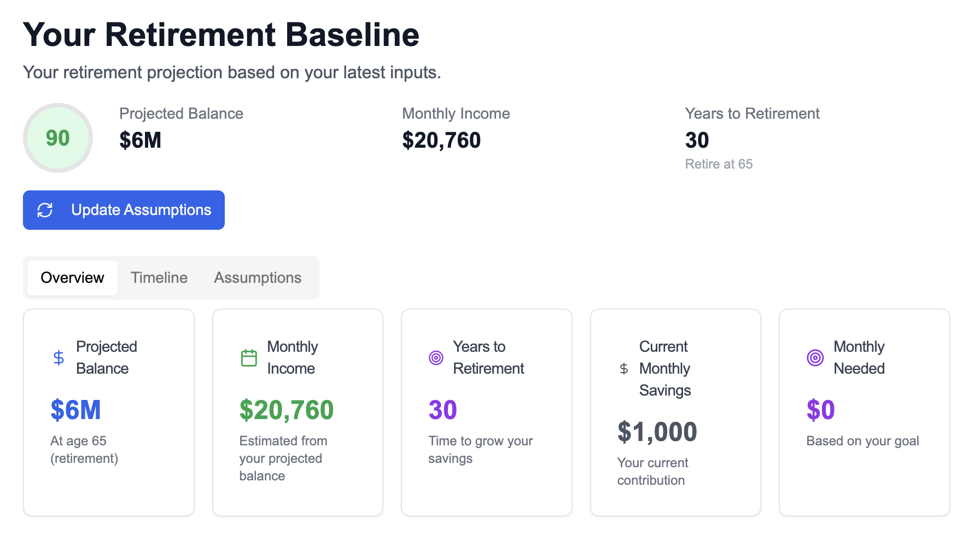Click the calendar icon on Monthly Income card
The image size is (980, 546).
pos(249,357)
